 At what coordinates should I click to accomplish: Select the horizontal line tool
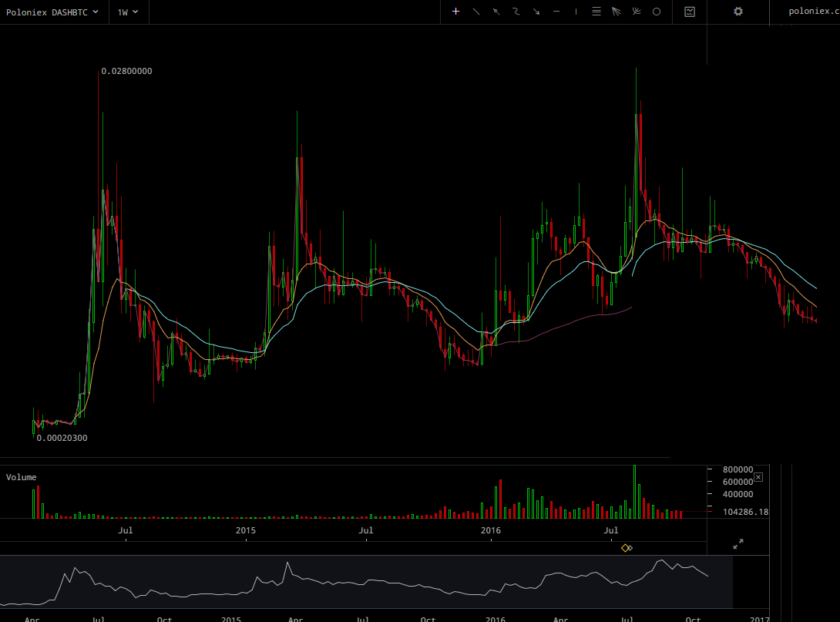pos(556,12)
